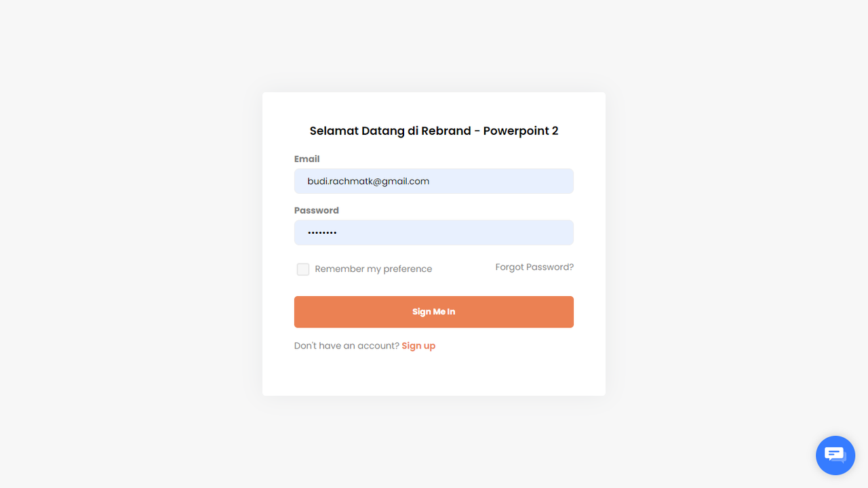Click the masked password dots
The height and width of the screenshot is (488, 868).
[322, 232]
